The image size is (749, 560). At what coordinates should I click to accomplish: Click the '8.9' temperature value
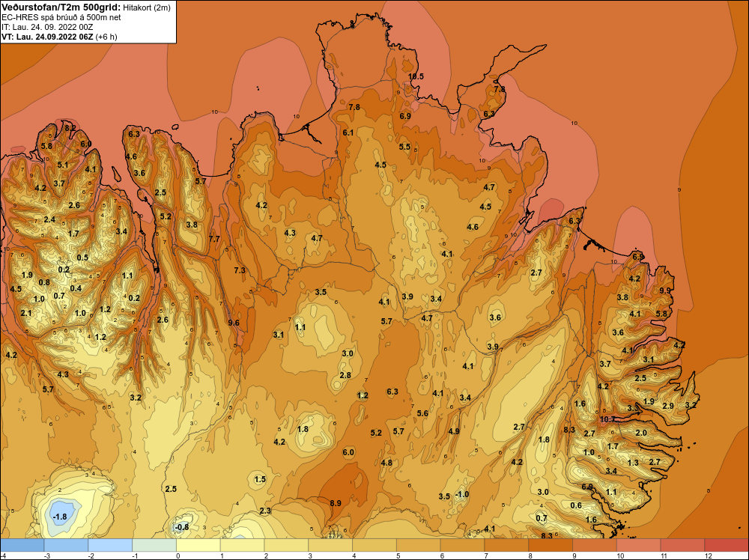click(336, 503)
